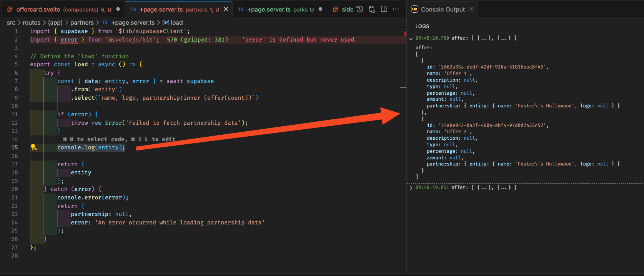This screenshot has width=644, height=276.
Task: Click the red error marker in the overview ruler
Action: [405, 34]
